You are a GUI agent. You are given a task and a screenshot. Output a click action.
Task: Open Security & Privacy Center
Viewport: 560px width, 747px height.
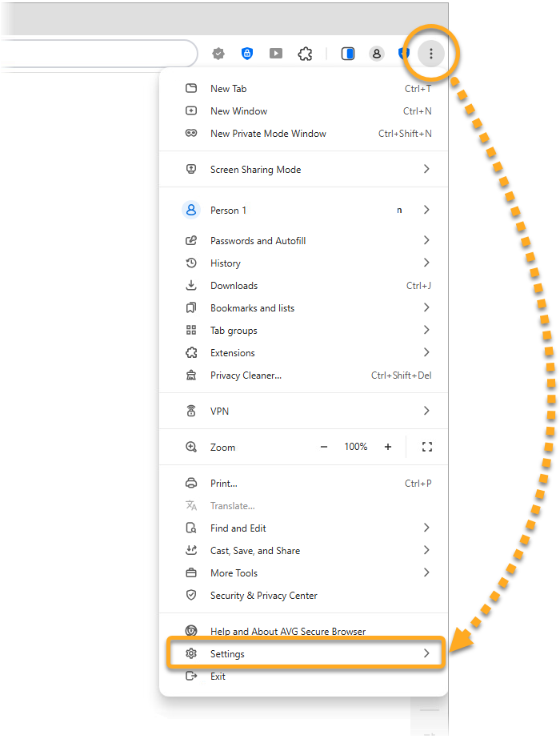(263, 596)
